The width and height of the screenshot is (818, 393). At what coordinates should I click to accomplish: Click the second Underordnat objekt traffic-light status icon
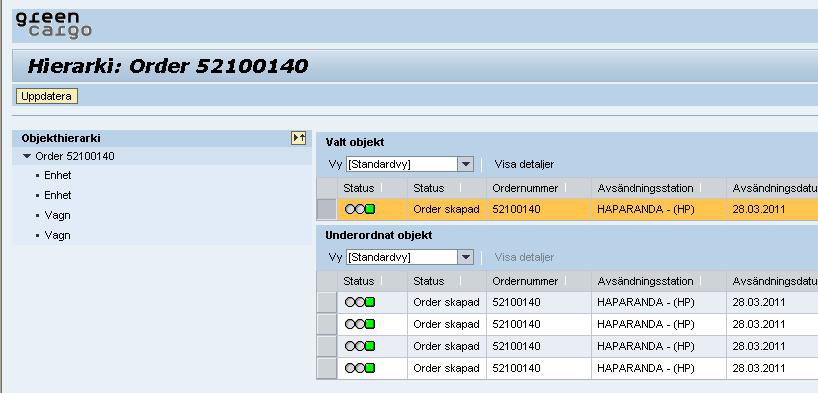(x=360, y=324)
